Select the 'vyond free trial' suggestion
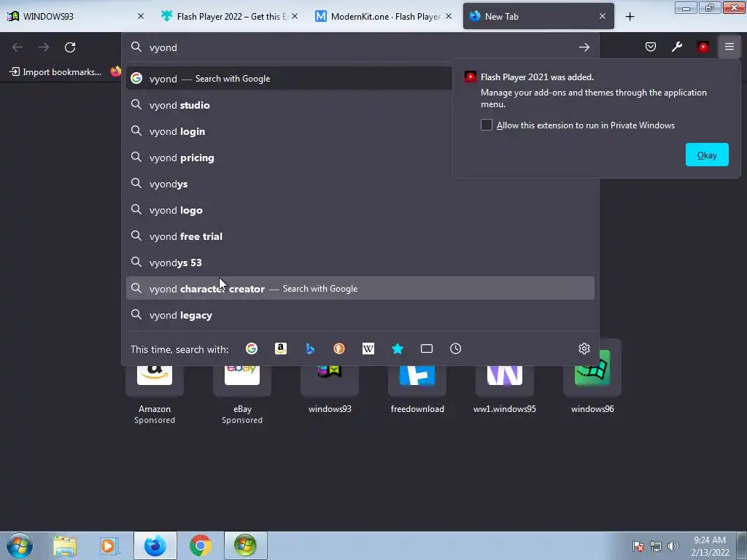The height and width of the screenshot is (560, 747). [360, 236]
